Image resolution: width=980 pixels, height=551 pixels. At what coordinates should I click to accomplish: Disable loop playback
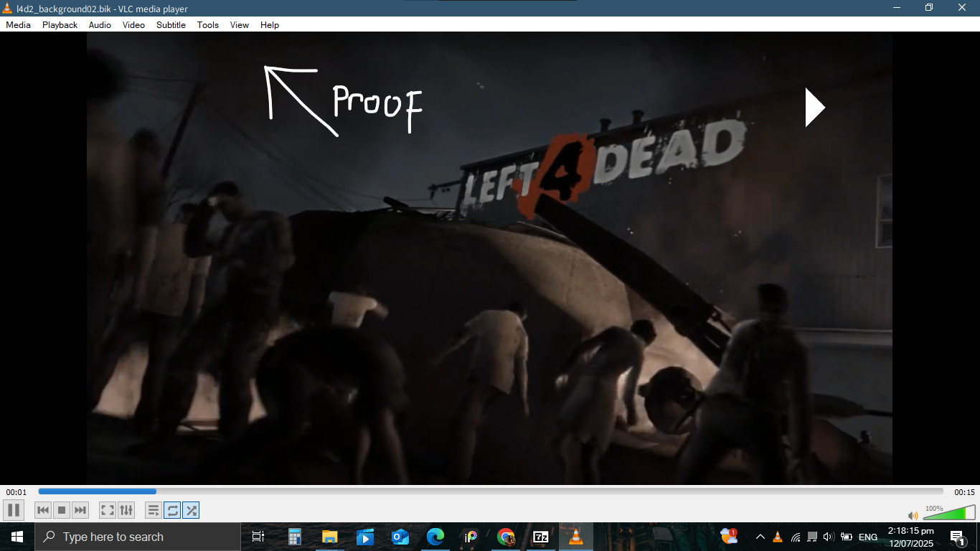click(x=174, y=509)
